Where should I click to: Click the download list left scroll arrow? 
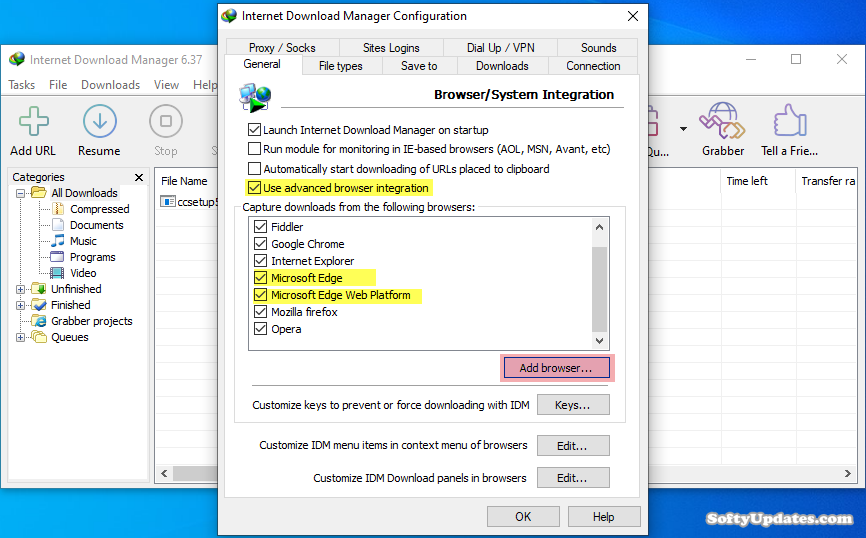[164, 473]
